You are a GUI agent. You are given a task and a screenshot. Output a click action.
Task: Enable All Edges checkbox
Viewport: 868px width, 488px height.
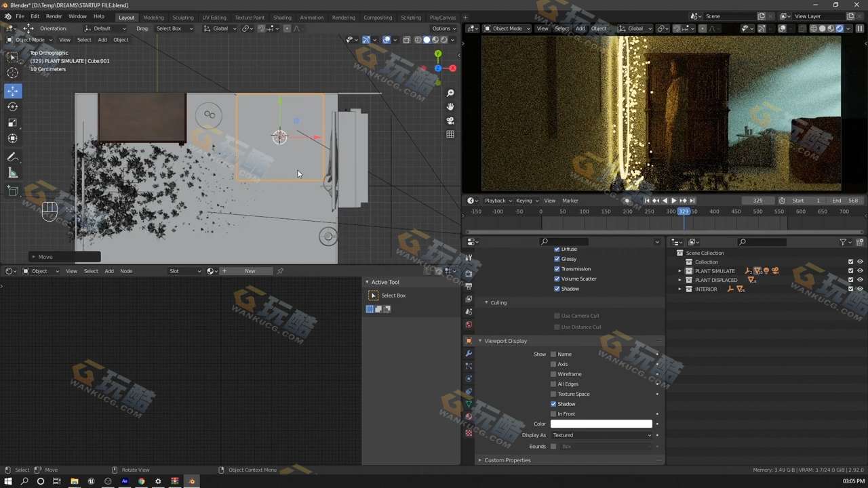point(553,384)
